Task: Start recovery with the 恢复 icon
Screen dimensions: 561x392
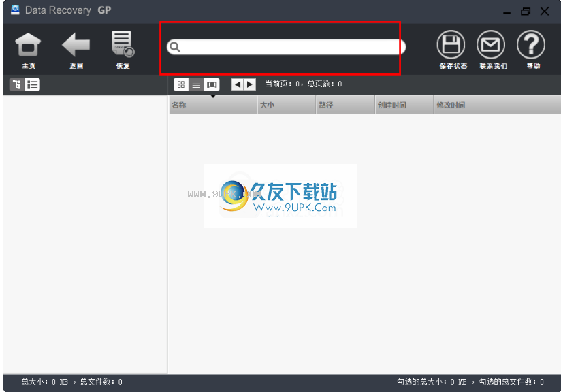Action: tap(123, 44)
